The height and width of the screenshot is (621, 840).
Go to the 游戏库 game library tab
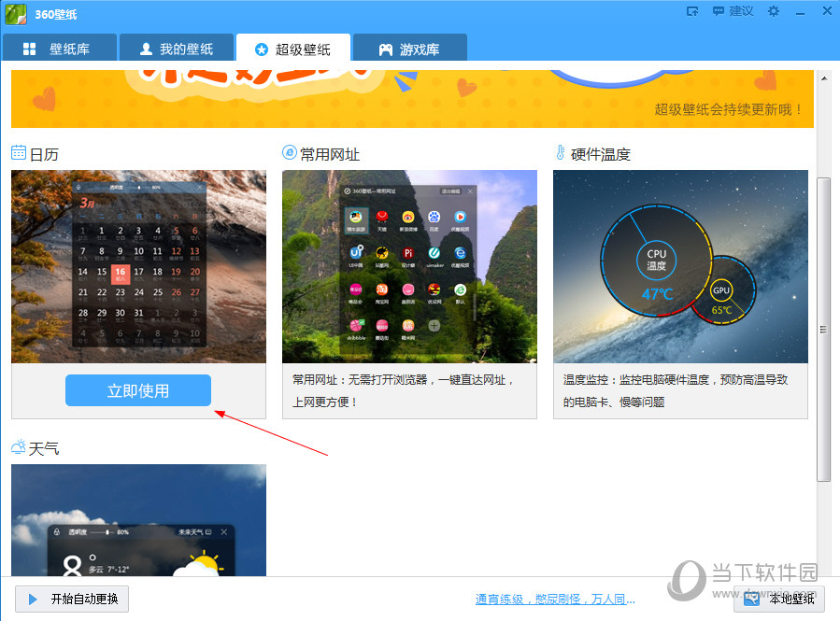(409, 49)
